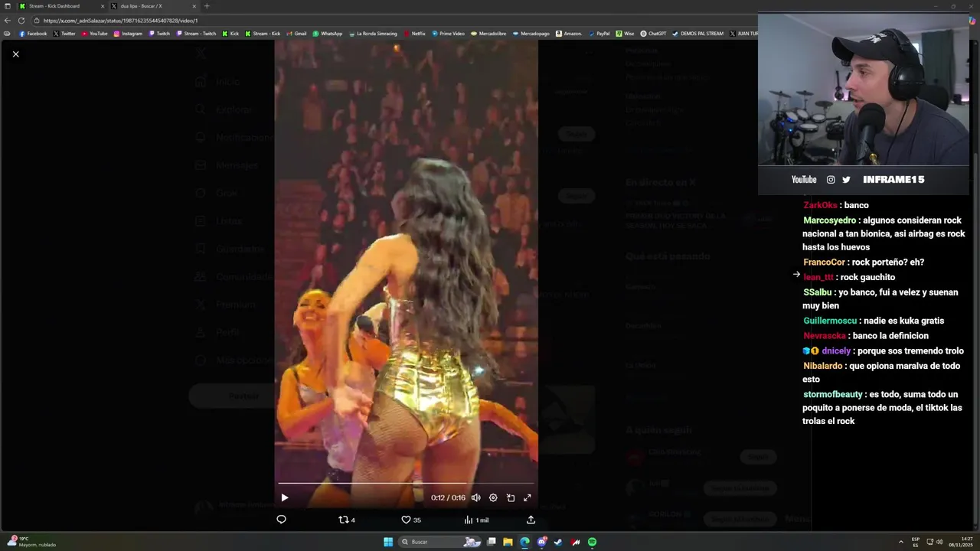Viewport: 980px width, 551px height.
Task: Close the video viewer overlay
Action: tap(15, 54)
